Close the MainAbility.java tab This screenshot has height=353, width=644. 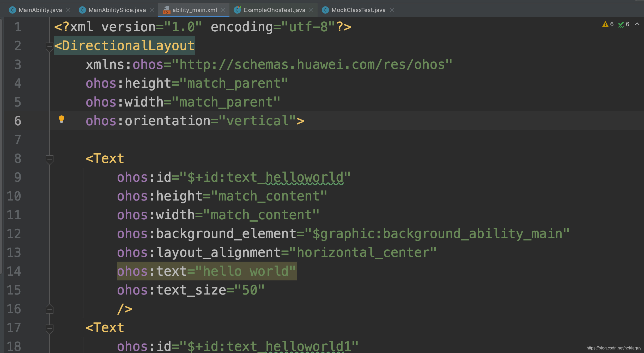(68, 10)
